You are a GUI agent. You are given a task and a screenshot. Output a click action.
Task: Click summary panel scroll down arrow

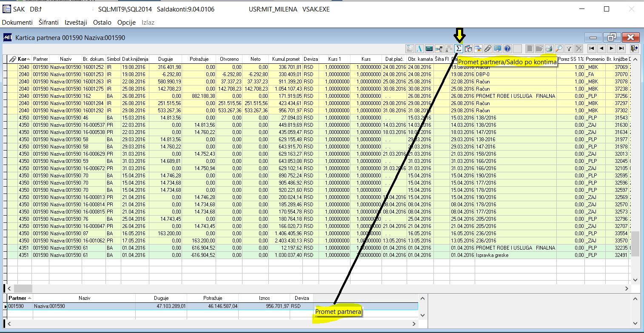pos(422,315)
